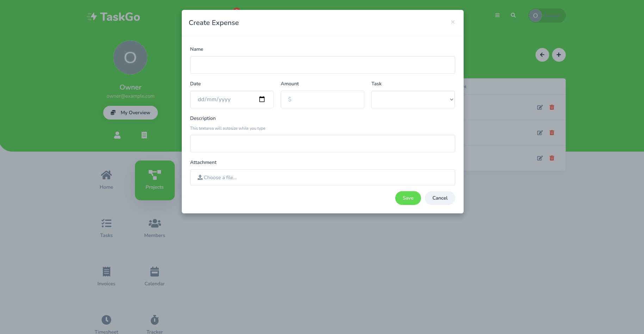
Task: Cancel the Create Expense dialog
Action: [440, 198]
